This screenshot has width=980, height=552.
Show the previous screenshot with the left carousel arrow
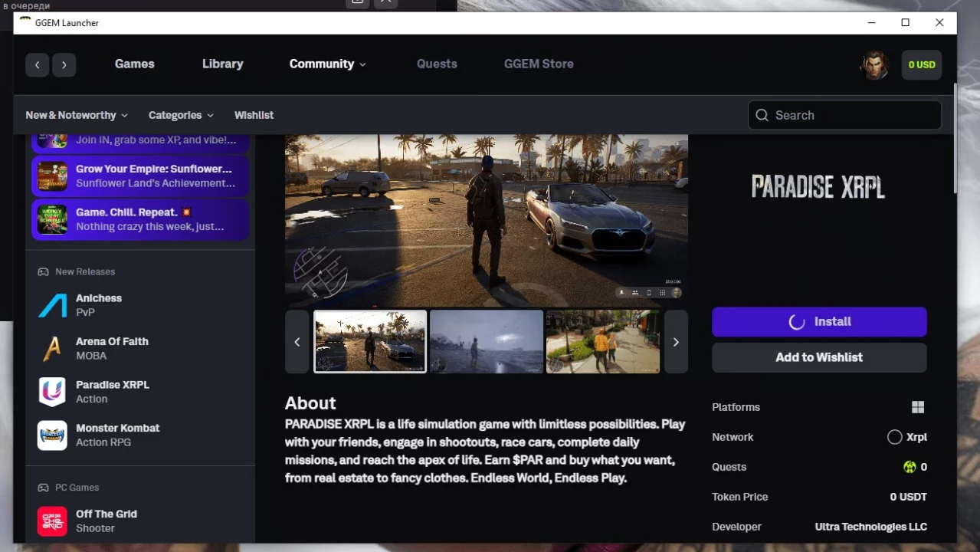click(x=297, y=342)
